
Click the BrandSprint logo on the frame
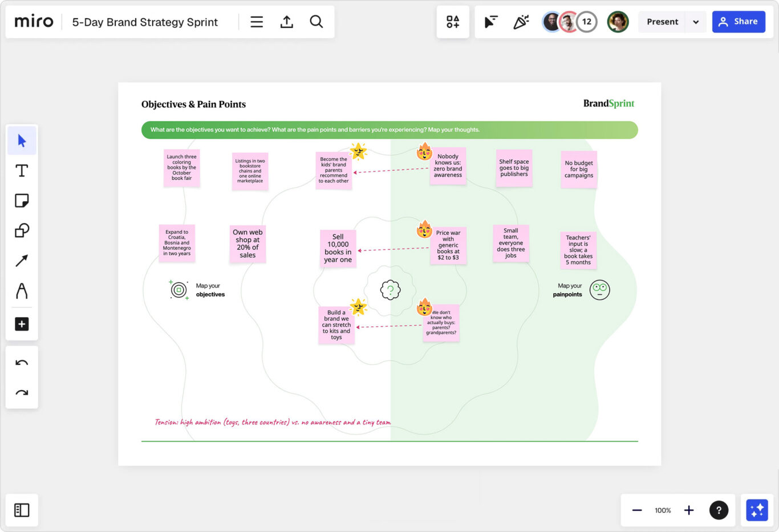(608, 103)
